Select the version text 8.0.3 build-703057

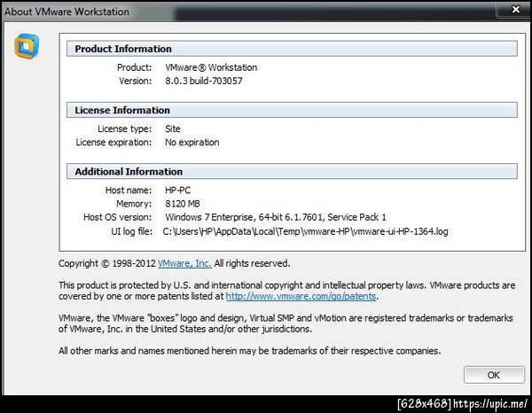pos(204,81)
